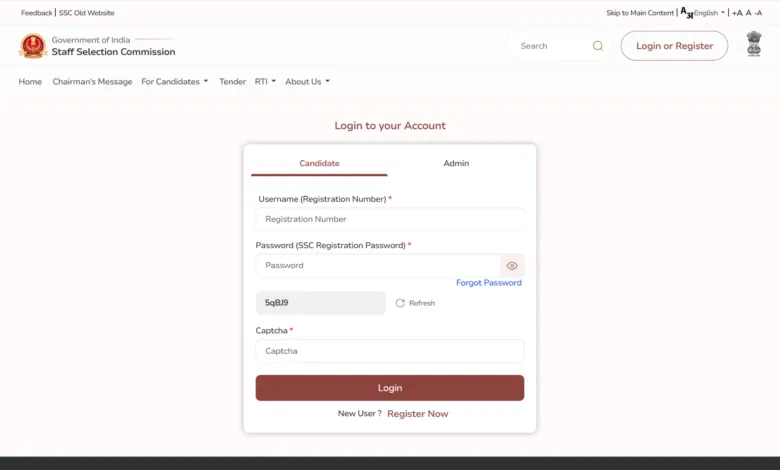Viewport: 780px width, 470px height.
Task: Click the maroon Login button
Action: (390, 388)
